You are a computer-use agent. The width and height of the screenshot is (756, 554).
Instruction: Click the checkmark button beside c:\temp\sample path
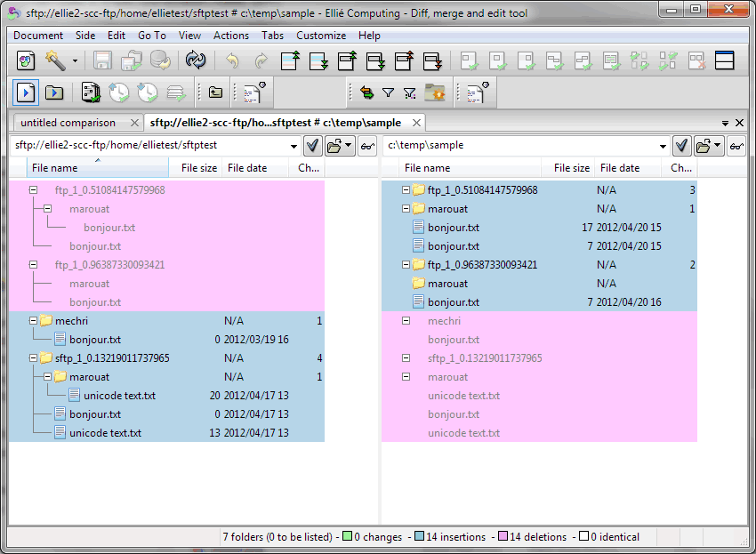point(682,146)
